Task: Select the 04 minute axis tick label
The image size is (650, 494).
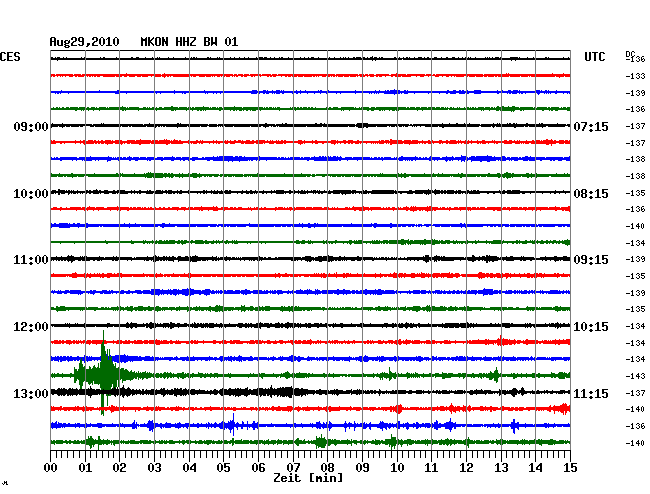Action: [x=189, y=468]
